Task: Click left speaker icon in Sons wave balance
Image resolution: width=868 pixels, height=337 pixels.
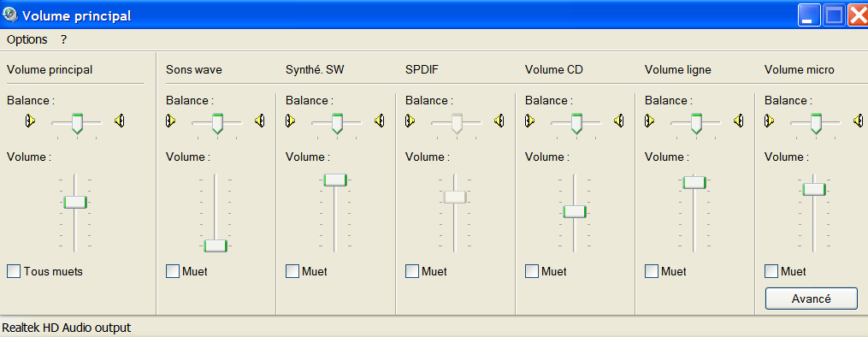Action: pos(171,120)
